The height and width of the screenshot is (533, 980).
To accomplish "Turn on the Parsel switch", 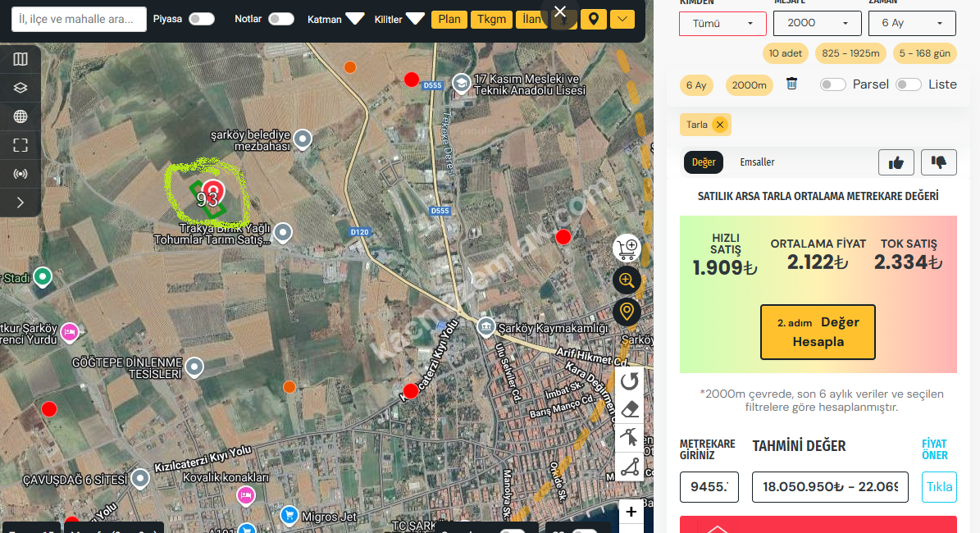I will (x=832, y=84).
